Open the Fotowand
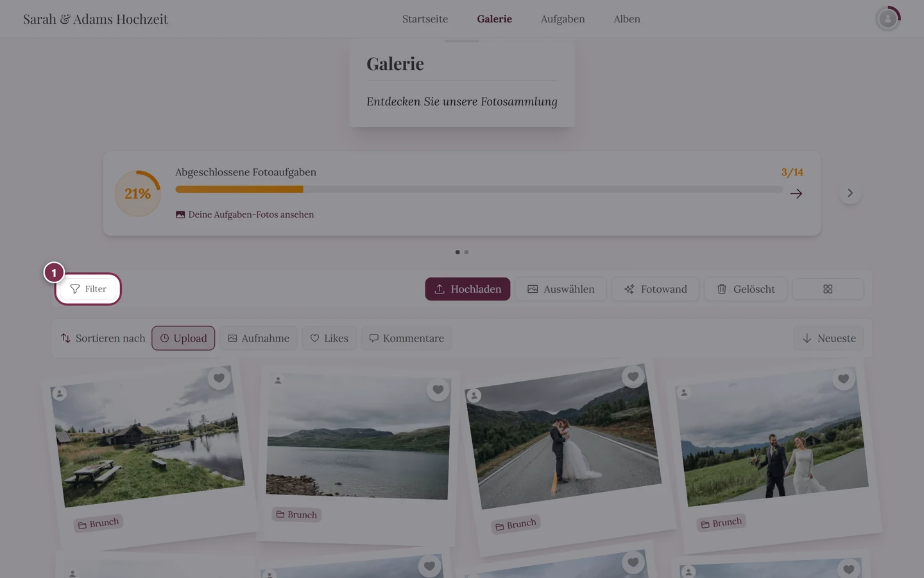The height and width of the screenshot is (578, 924). 655,289
